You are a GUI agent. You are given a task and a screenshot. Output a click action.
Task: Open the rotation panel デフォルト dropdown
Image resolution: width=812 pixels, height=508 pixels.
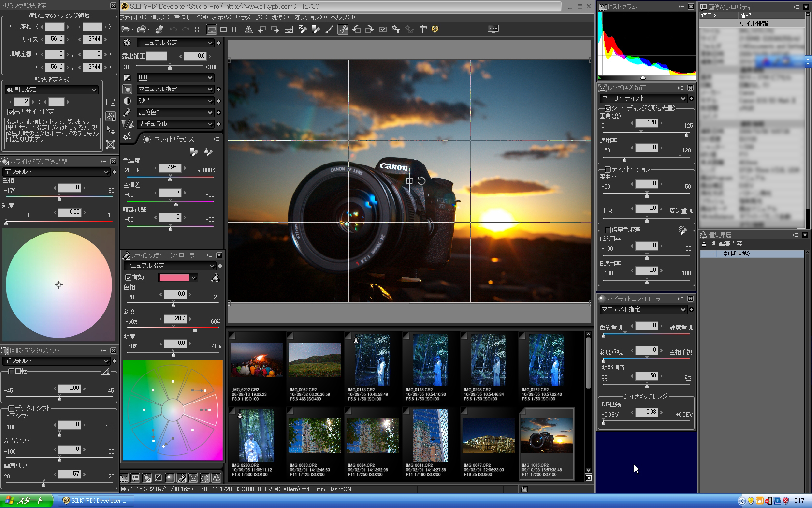coord(56,361)
